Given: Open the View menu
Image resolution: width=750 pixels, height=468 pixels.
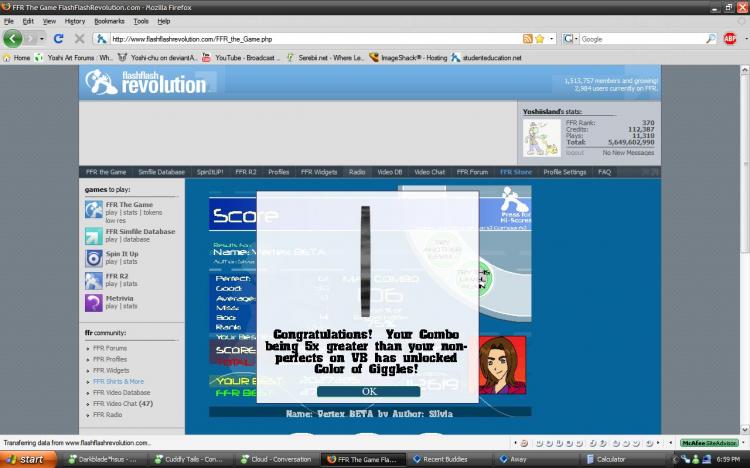Looking at the screenshot, I should 49,21.
